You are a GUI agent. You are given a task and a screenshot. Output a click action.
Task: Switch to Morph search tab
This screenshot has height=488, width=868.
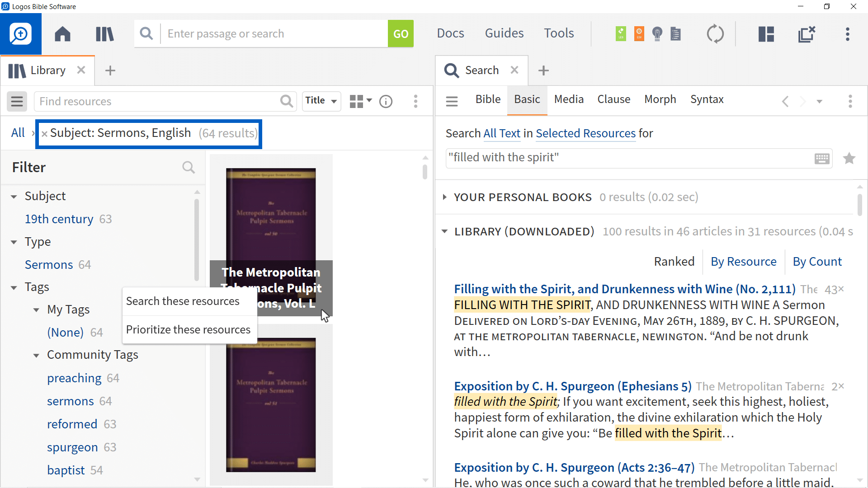click(660, 99)
